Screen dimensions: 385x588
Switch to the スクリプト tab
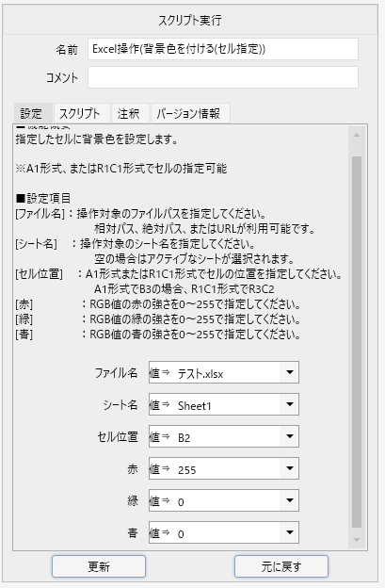82,113
